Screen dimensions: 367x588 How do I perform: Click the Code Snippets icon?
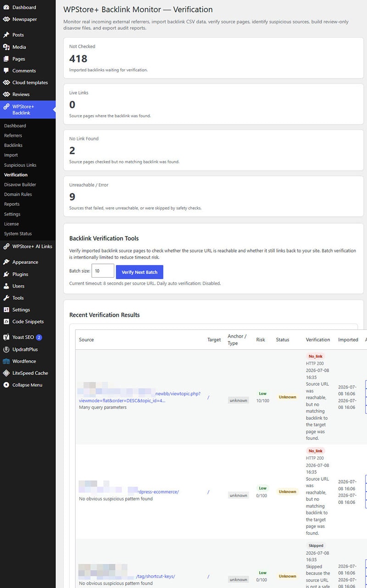click(x=6, y=322)
